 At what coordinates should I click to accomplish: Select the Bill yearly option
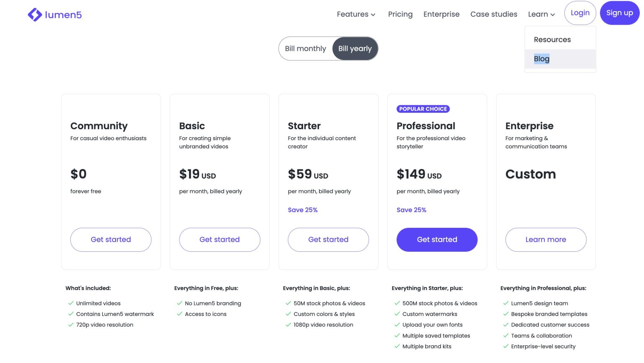pos(355,49)
